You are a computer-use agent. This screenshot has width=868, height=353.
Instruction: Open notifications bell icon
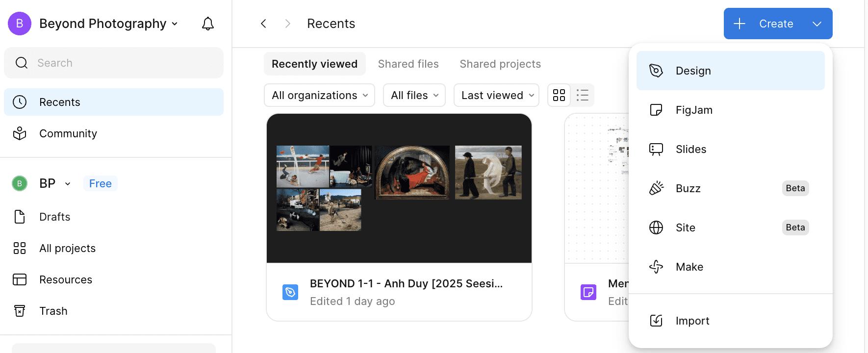tap(208, 24)
